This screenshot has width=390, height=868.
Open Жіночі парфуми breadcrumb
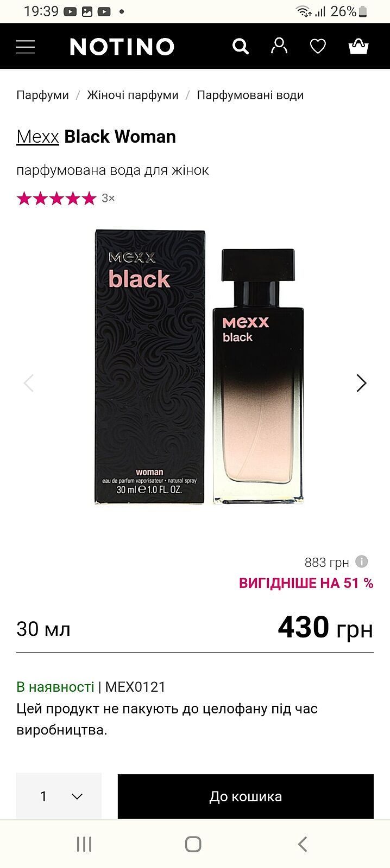click(x=133, y=95)
